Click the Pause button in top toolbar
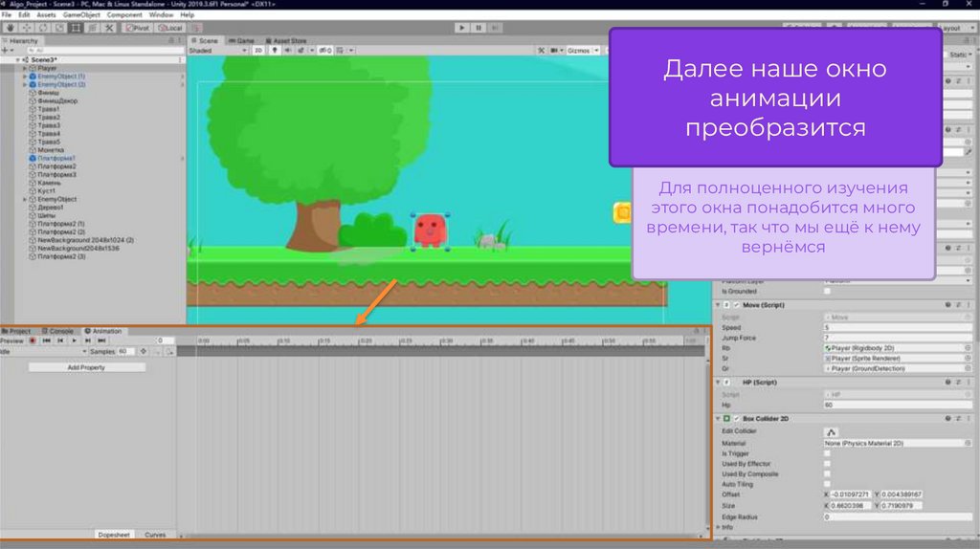Screen dimensions: 980x549 (x=479, y=28)
